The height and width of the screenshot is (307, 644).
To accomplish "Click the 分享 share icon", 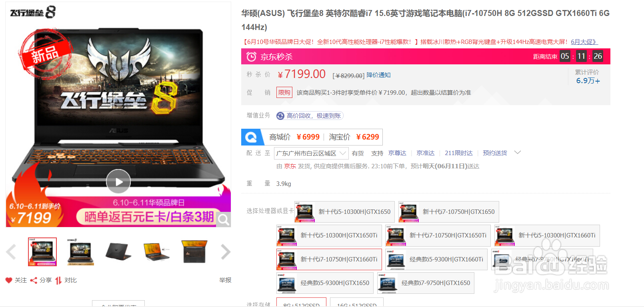I will 34,280.
